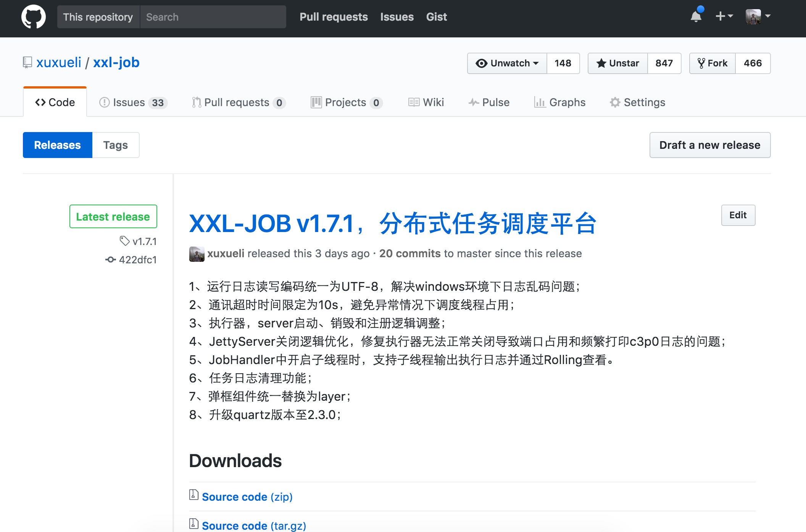The width and height of the screenshot is (806, 532).
Task: Go to xuxueli owner page from repo header
Action: click(x=59, y=63)
